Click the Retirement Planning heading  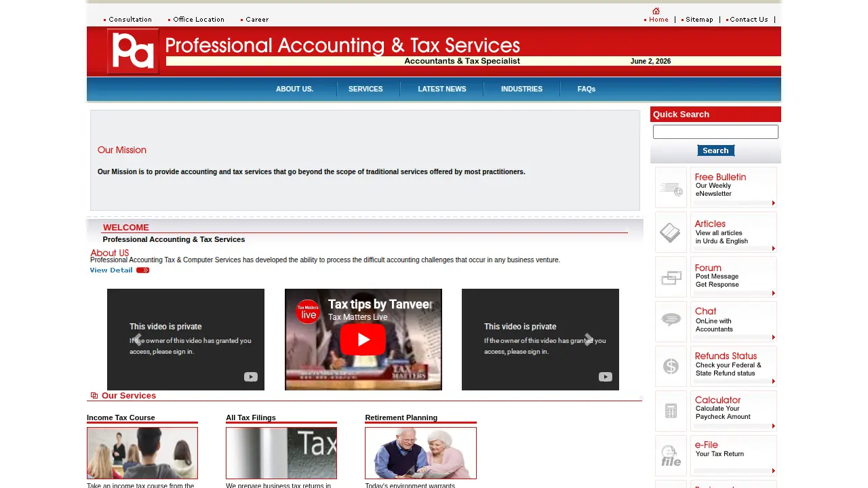coord(401,418)
